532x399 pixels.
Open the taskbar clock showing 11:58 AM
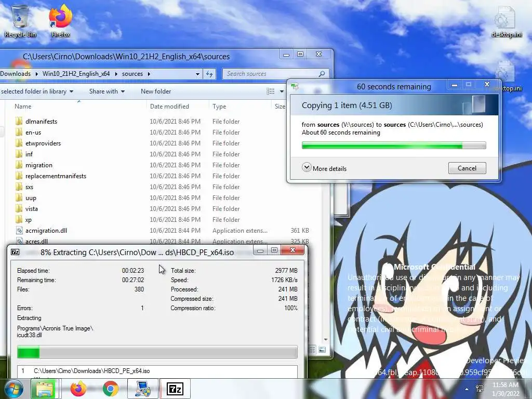pos(505,389)
